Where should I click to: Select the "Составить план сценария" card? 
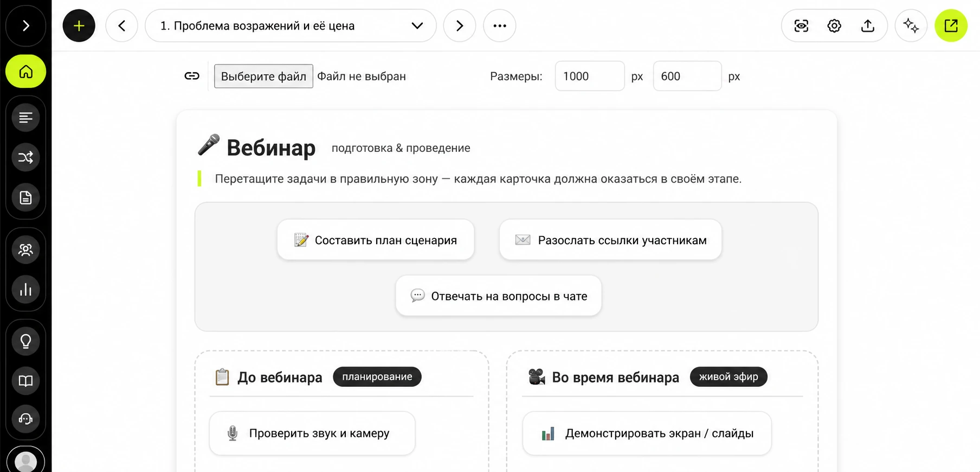click(x=376, y=240)
